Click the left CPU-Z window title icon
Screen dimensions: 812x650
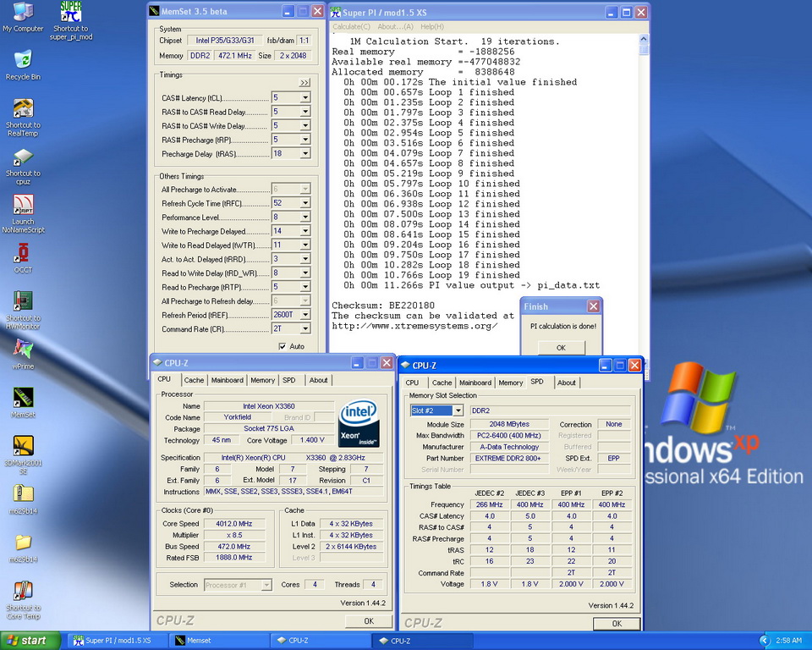click(157, 363)
